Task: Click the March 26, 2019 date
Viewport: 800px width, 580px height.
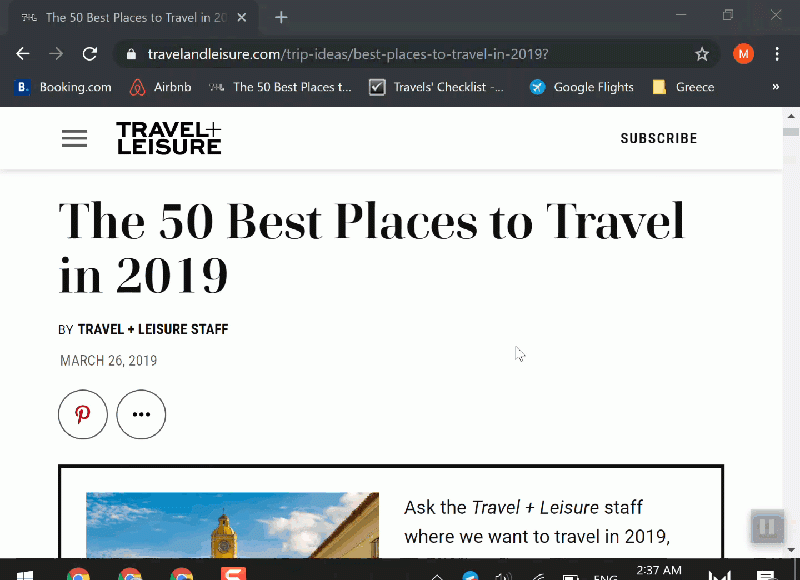Action: pyautogui.click(x=109, y=361)
